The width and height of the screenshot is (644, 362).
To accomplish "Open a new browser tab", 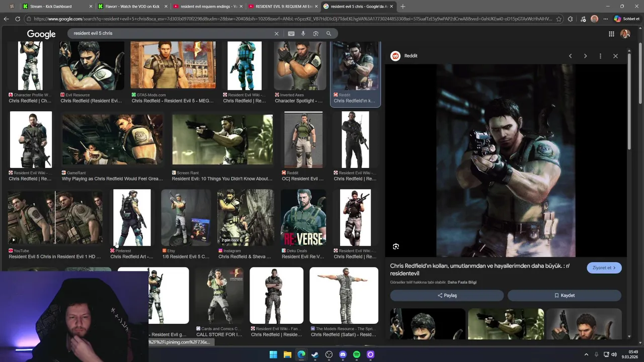I will click(403, 7).
